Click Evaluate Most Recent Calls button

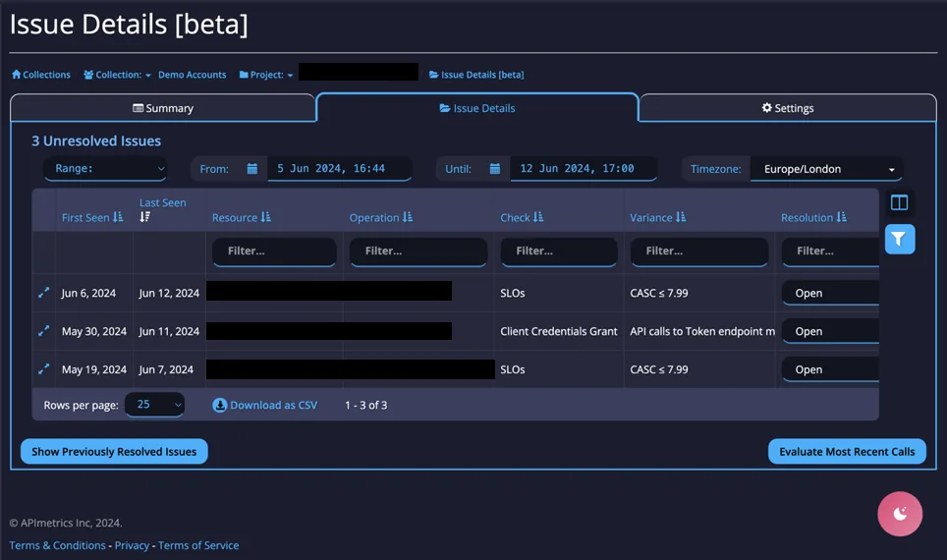[847, 451]
